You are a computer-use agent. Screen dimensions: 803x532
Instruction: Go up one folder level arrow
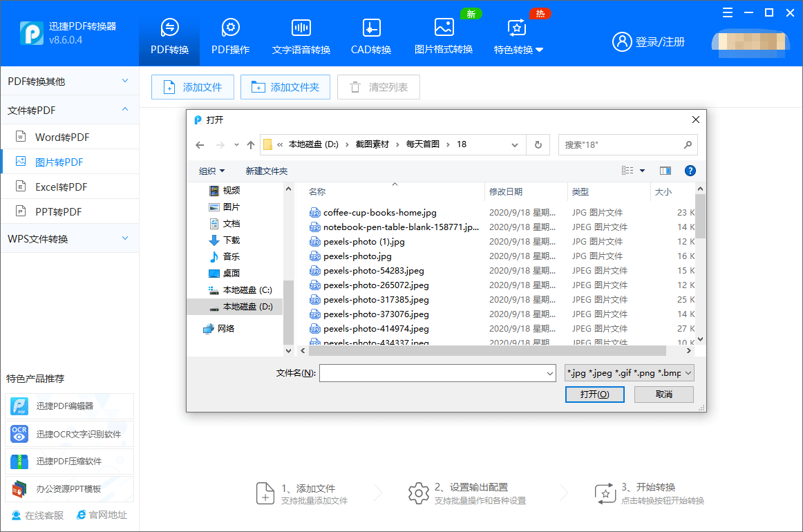coord(251,145)
